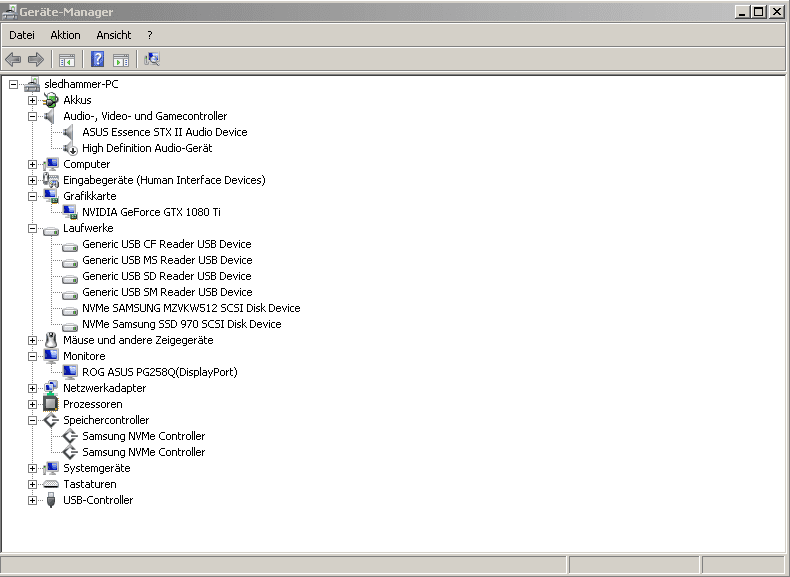Image resolution: width=790 pixels, height=577 pixels.
Task: Expand the Tastaturen category
Action: (x=32, y=485)
